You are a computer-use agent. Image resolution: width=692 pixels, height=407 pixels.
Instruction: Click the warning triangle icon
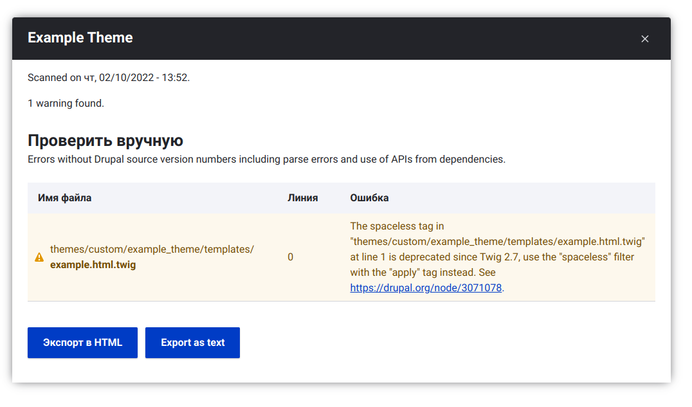click(40, 257)
